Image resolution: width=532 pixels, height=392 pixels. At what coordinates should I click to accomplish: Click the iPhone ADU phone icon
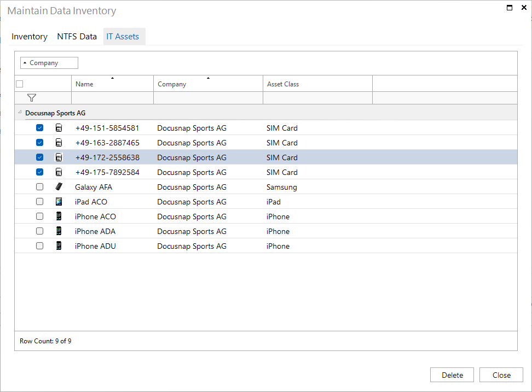pos(59,245)
